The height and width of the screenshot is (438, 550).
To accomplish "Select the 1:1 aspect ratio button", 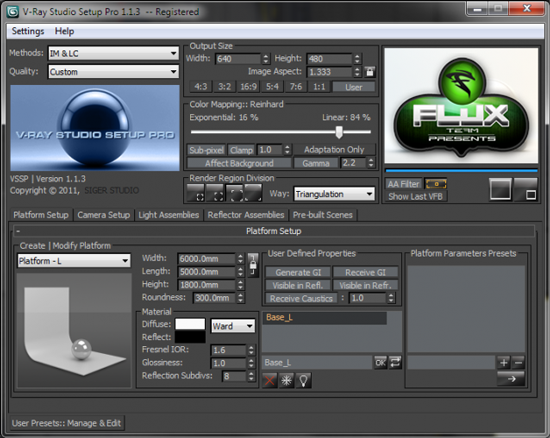I will point(319,87).
